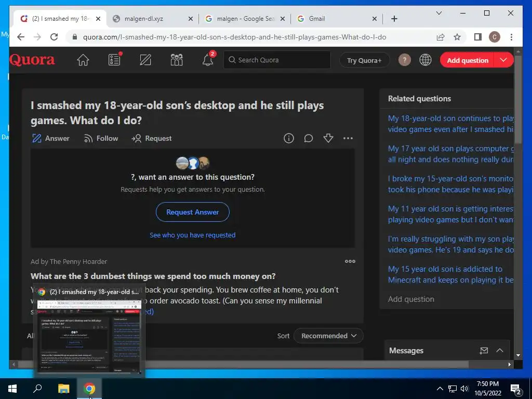Show hidden system tray icons

pos(440,389)
